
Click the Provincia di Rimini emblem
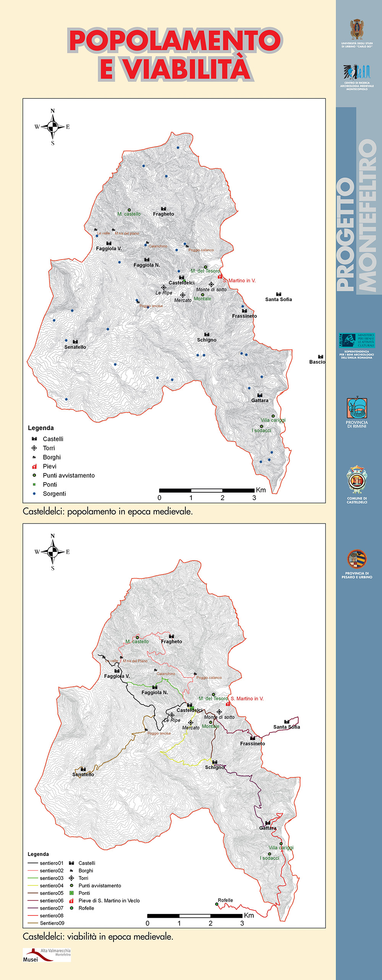(x=357, y=408)
